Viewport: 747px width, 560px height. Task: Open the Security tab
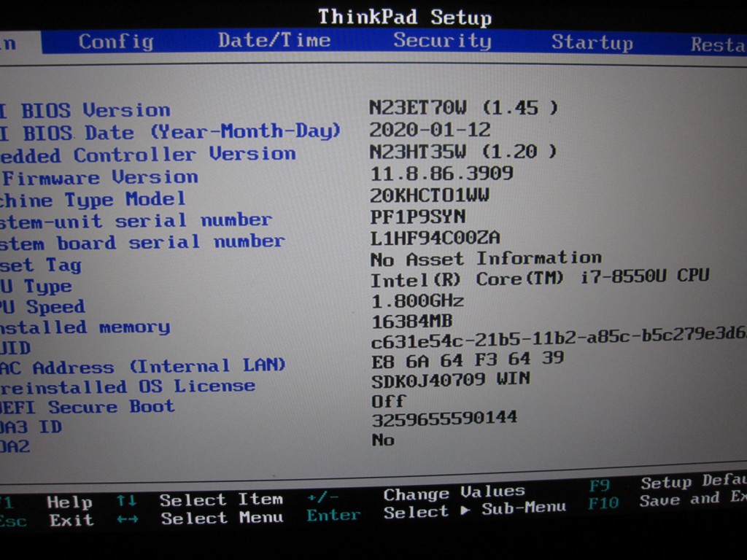click(x=442, y=41)
